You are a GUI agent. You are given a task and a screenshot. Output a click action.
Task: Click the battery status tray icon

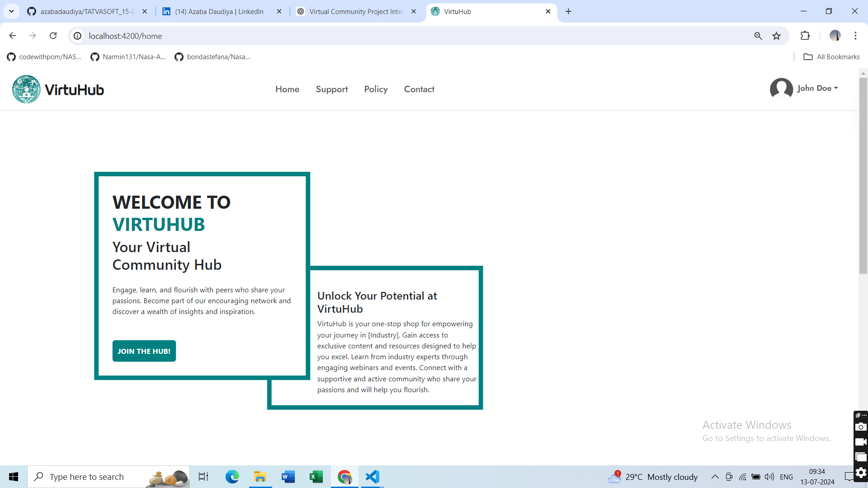pyautogui.click(x=756, y=477)
